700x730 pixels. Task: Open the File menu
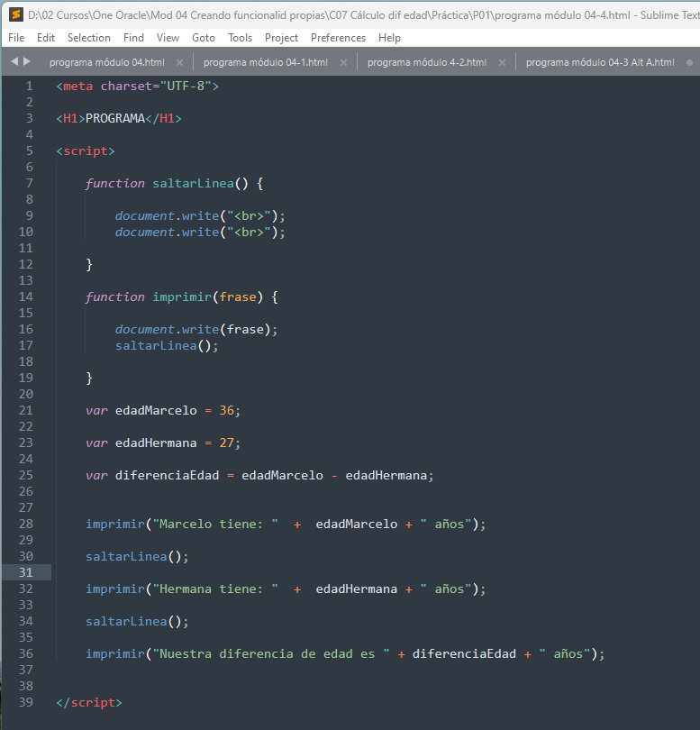(x=16, y=38)
